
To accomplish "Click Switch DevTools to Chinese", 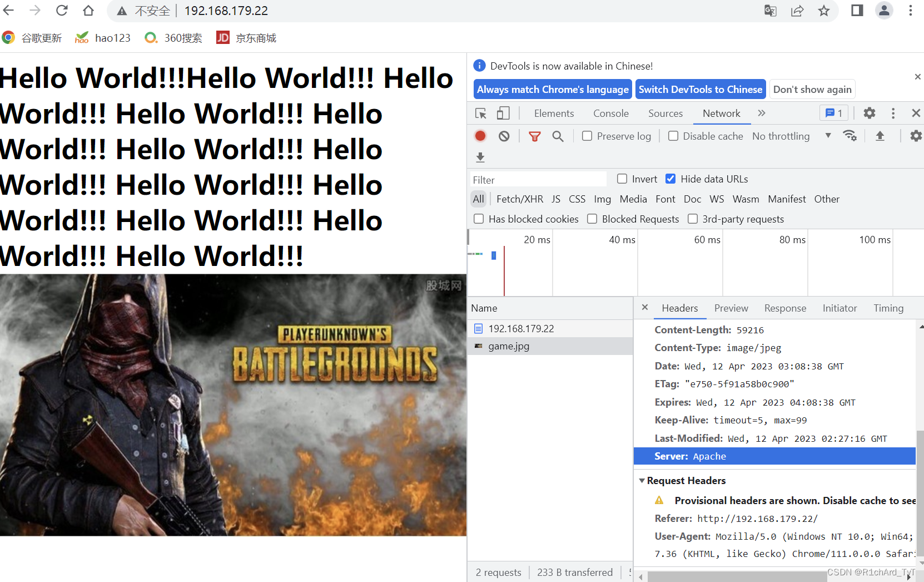I will pyautogui.click(x=701, y=90).
